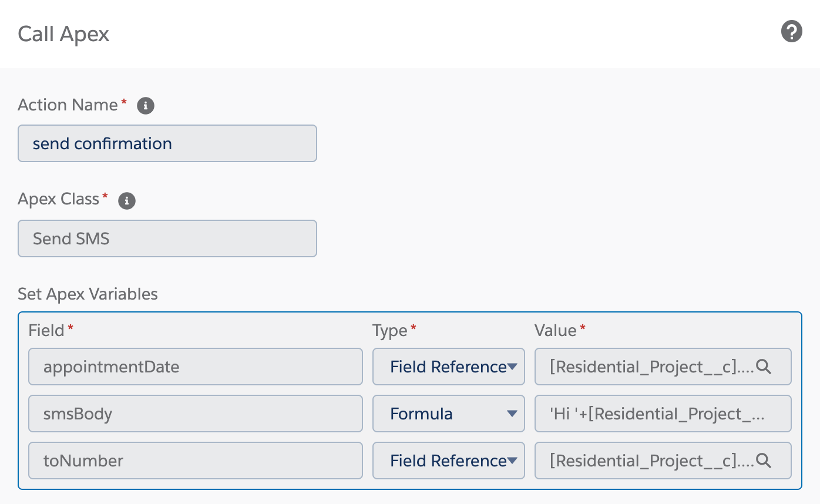The height and width of the screenshot is (504, 820).
Task: Select the toNumber field box
Action: [x=195, y=461]
